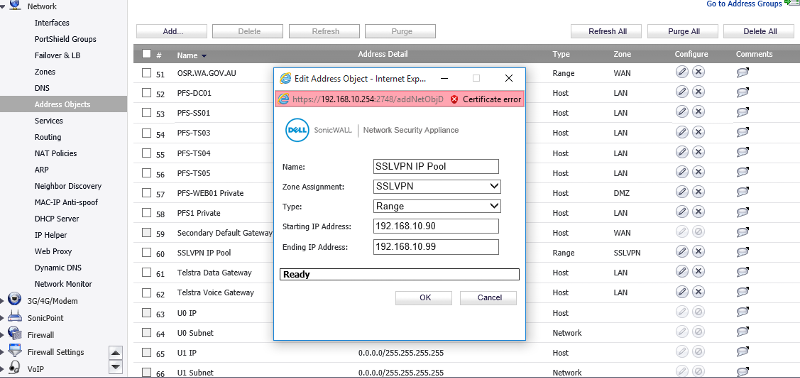Expand the 3G/4G/Modem tree section
The height and width of the screenshot is (378, 800).
coord(3,301)
